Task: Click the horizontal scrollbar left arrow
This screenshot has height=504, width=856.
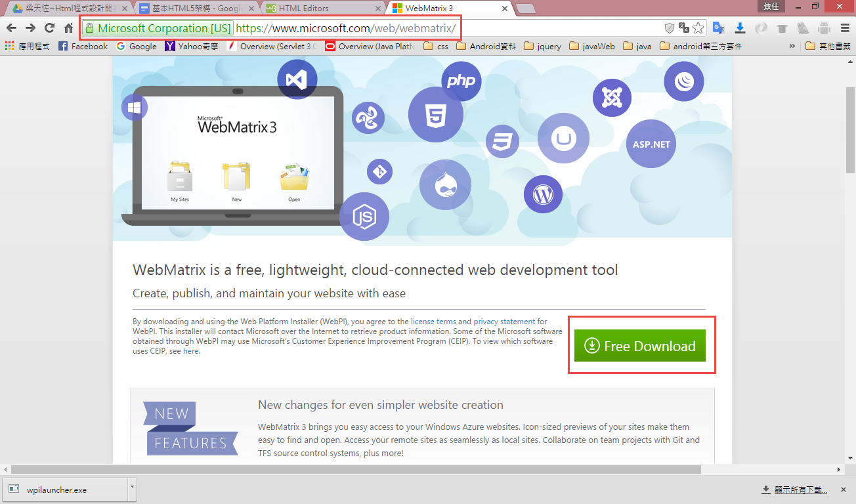Action: [5, 469]
